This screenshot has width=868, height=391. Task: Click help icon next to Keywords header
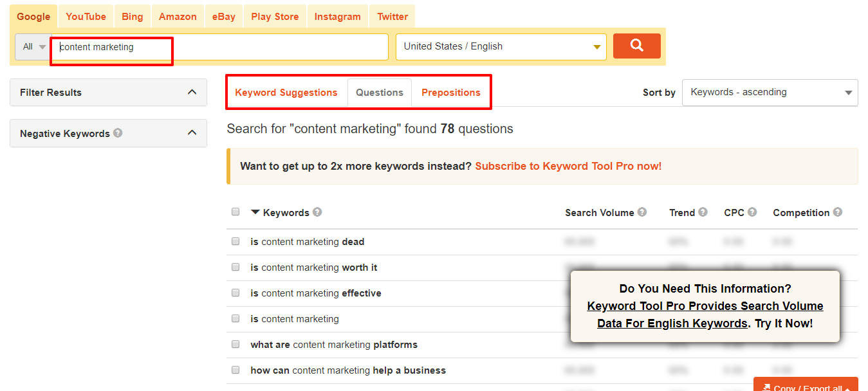317,212
